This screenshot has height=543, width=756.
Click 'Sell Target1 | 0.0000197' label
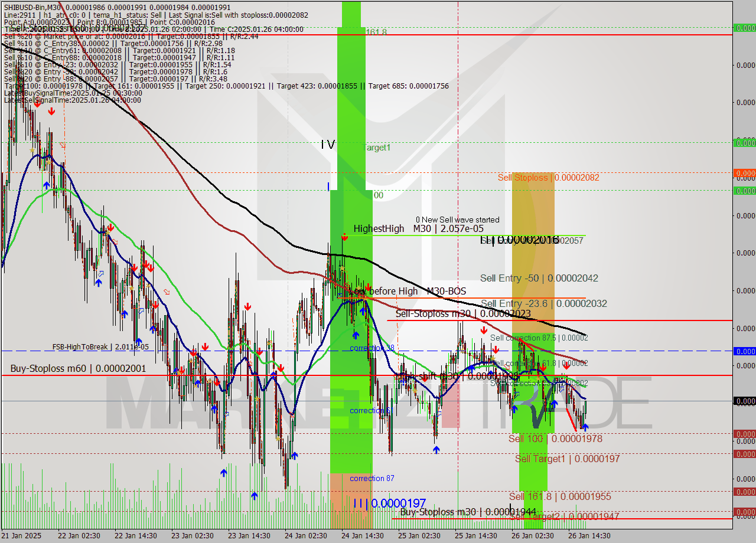567,459
